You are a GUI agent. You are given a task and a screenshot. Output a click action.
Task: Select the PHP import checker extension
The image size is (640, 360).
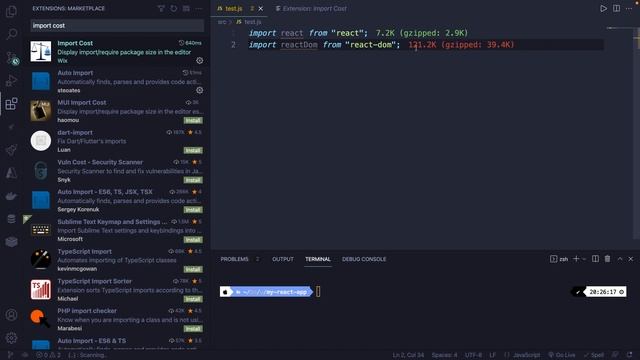(x=117, y=320)
